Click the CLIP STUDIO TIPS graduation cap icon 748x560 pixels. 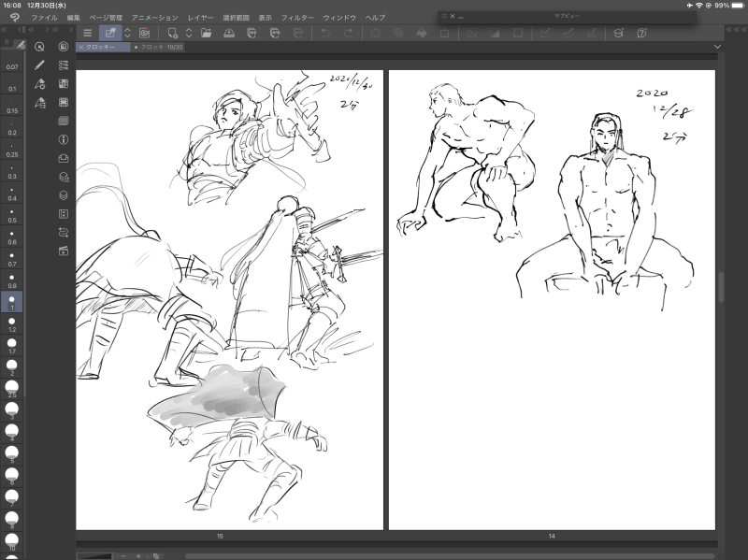click(619, 33)
